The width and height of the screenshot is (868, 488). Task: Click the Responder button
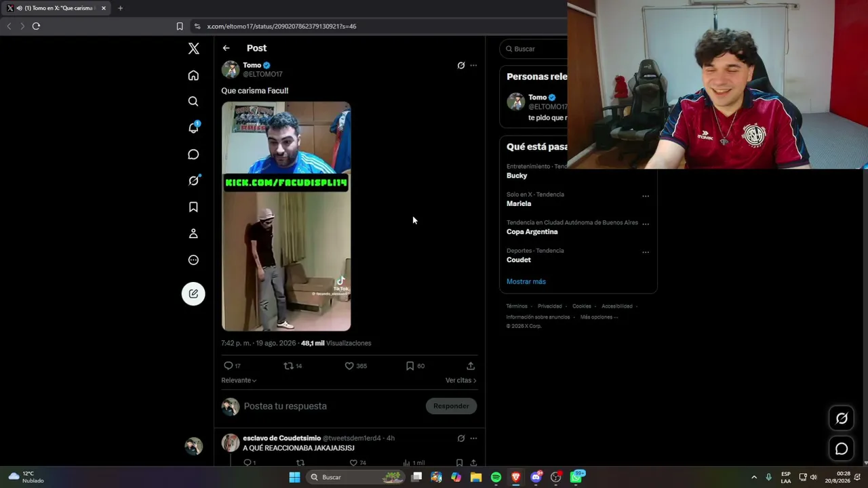click(x=451, y=406)
